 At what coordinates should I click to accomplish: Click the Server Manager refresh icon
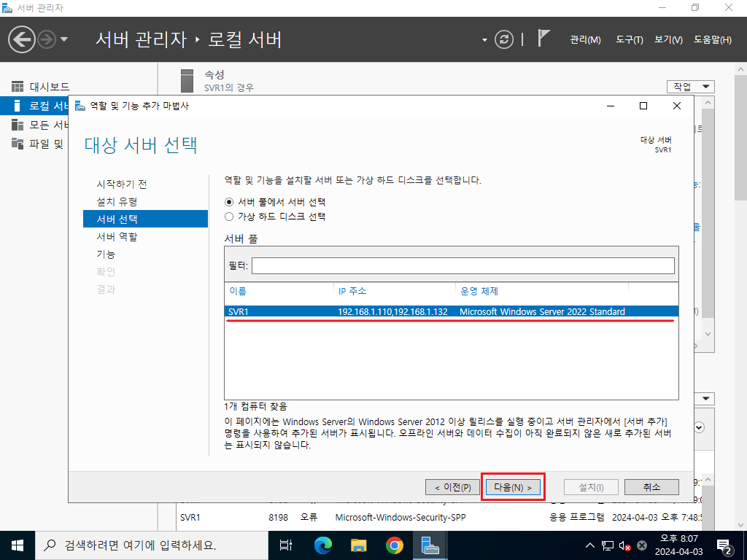click(x=504, y=39)
